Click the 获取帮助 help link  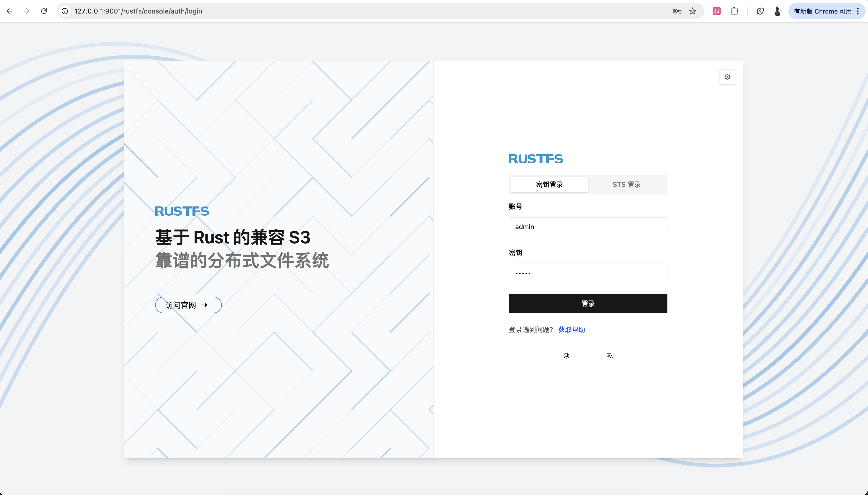click(571, 330)
